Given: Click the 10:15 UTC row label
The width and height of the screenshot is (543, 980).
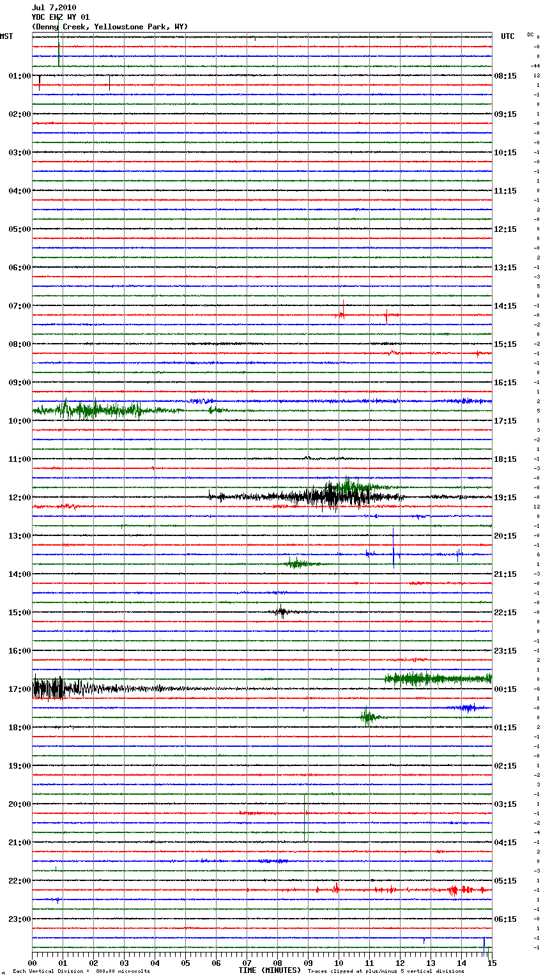Looking at the screenshot, I should tap(505, 152).
